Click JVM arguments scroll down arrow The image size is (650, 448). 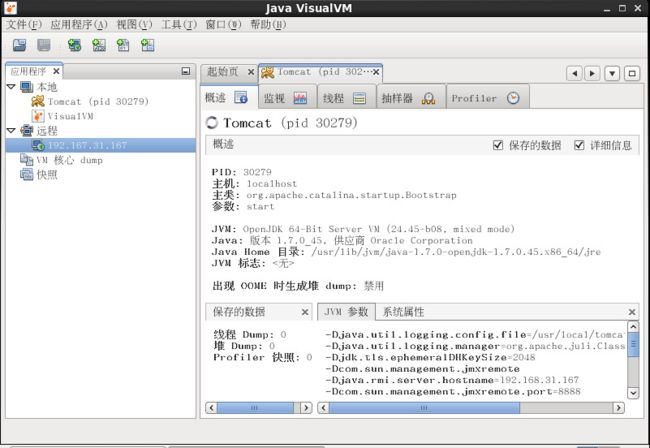tap(633, 392)
